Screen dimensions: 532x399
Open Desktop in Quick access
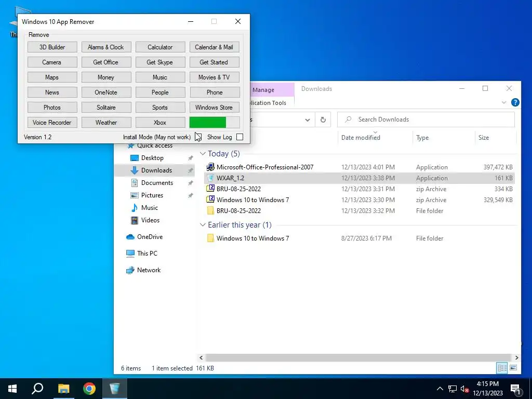(152, 158)
